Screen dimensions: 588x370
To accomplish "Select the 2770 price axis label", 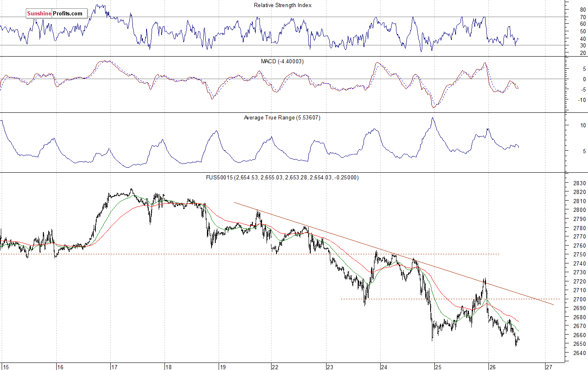I will 580,237.
